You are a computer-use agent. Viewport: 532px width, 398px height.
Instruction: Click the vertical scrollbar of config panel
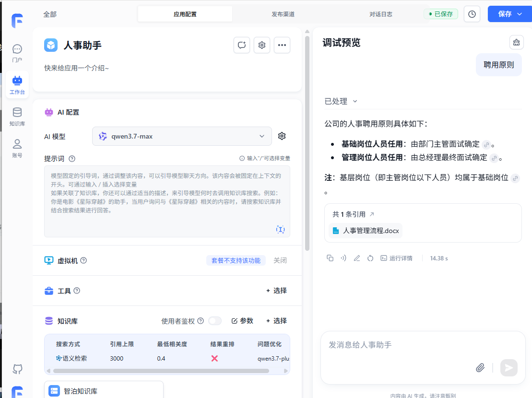[307, 143]
